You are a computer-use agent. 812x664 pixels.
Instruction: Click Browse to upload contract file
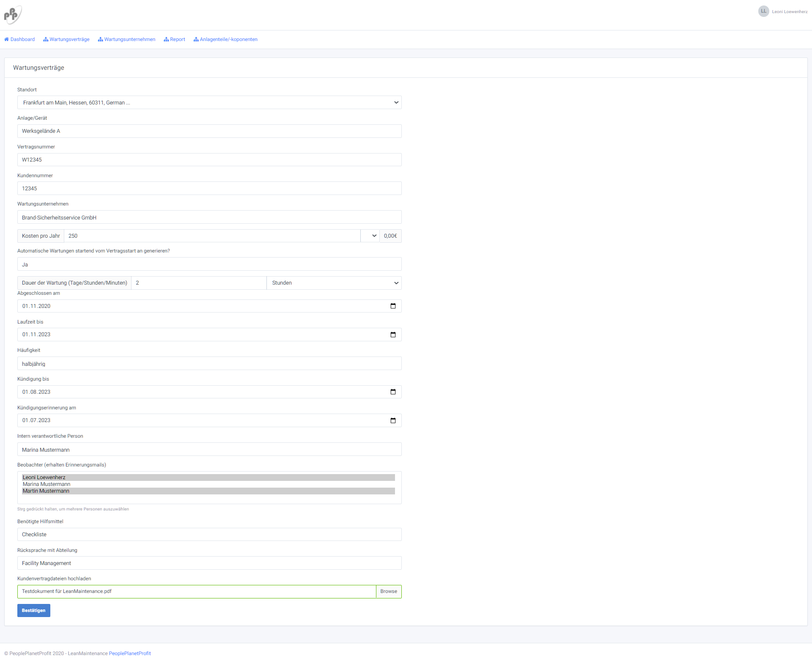point(388,591)
